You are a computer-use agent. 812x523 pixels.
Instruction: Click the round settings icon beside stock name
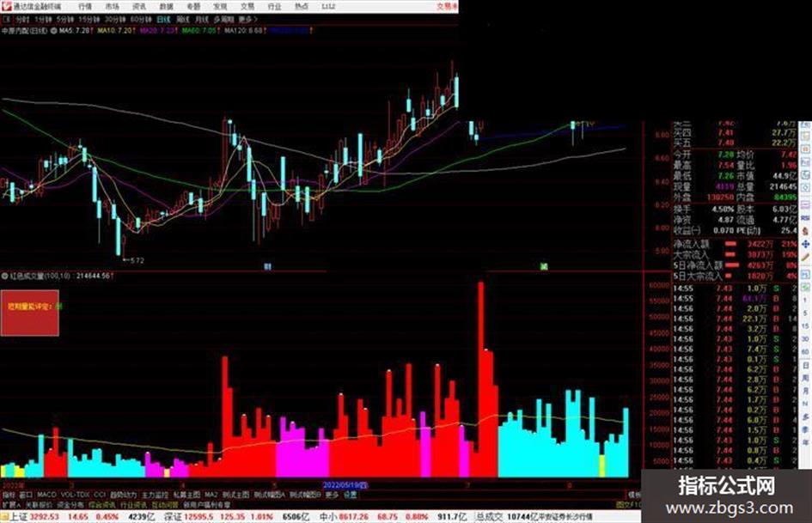(53, 31)
